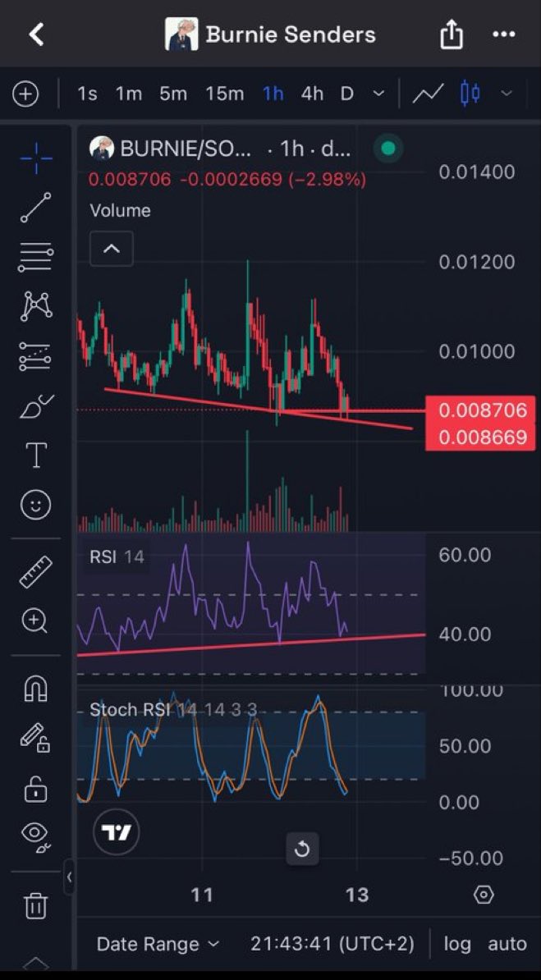Viewport: 541px width, 980px height.
Task: Switch to the 15m timeframe
Action: pyautogui.click(x=225, y=94)
